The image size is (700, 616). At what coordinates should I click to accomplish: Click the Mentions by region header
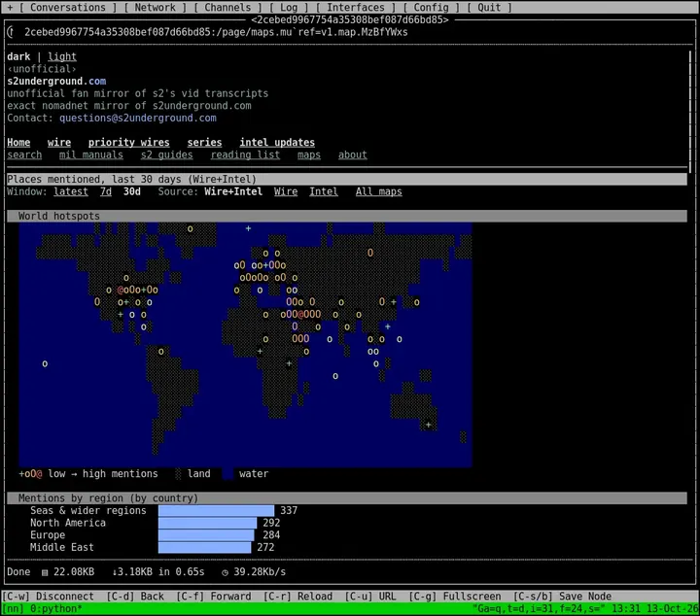tap(347, 497)
